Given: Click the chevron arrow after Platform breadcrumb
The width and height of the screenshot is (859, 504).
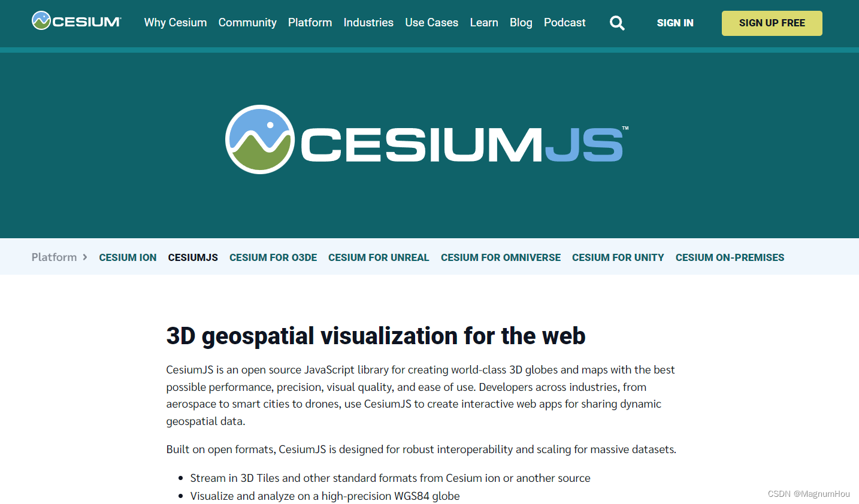Looking at the screenshot, I should coord(85,257).
